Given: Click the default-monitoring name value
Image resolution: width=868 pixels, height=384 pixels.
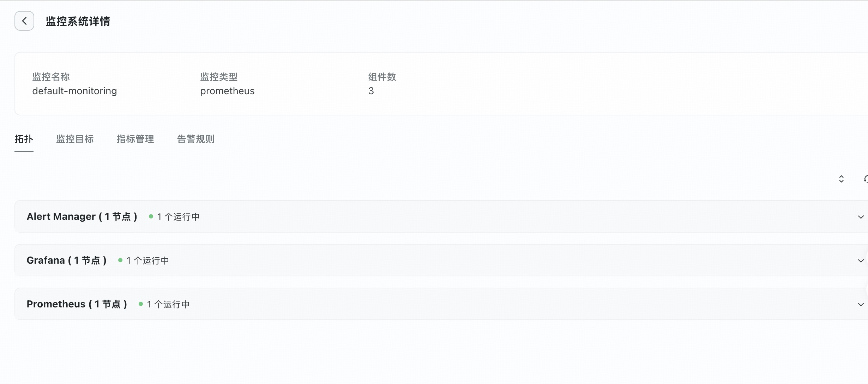Looking at the screenshot, I should [74, 91].
